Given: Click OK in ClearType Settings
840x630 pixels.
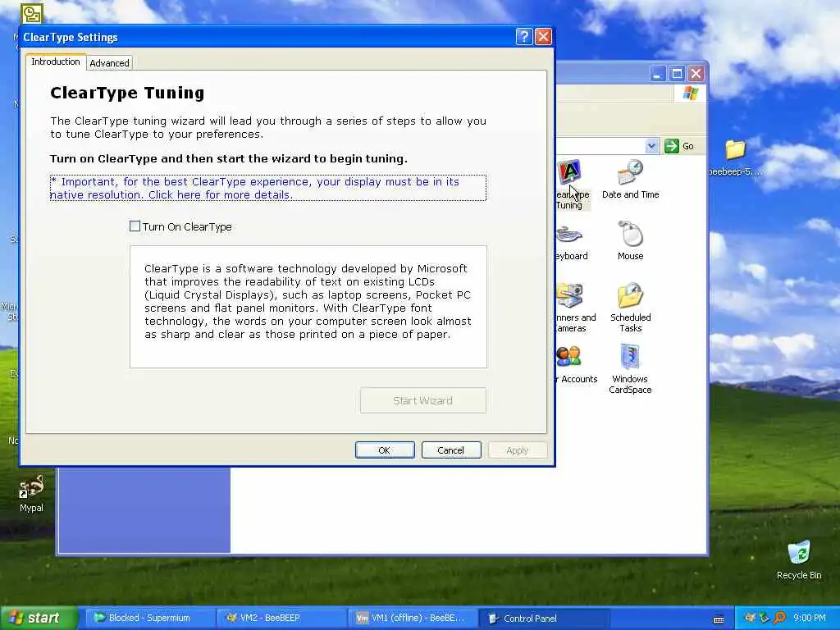Looking at the screenshot, I should 385,450.
